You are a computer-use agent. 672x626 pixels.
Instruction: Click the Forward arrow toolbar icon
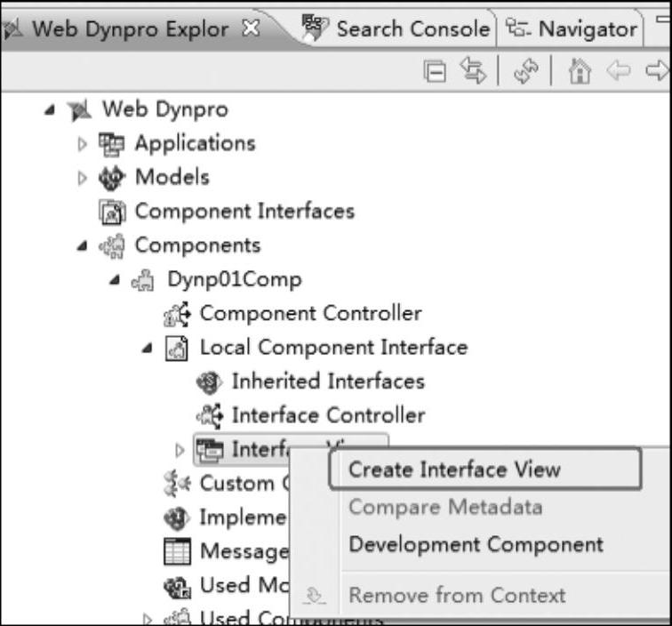[658, 70]
